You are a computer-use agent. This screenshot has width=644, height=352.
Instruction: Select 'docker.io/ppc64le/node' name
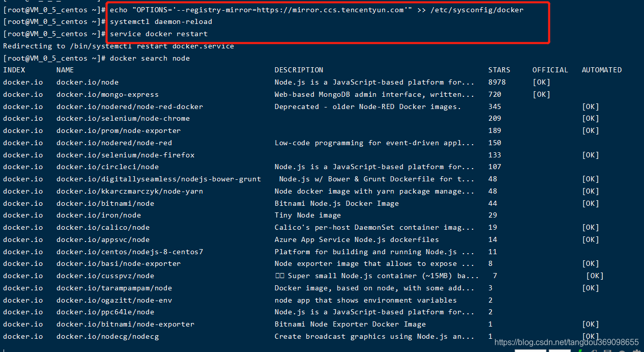105,312
